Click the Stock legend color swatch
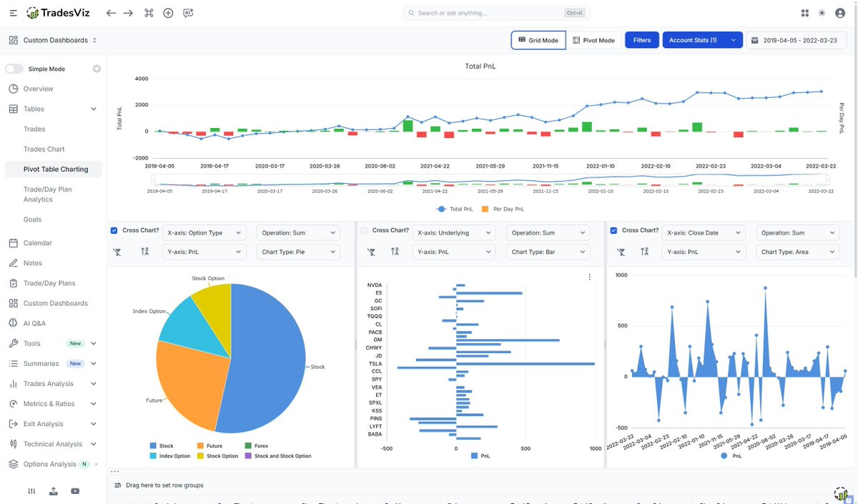Image resolution: width=858 pixels, height=504 pixels. 154,446
